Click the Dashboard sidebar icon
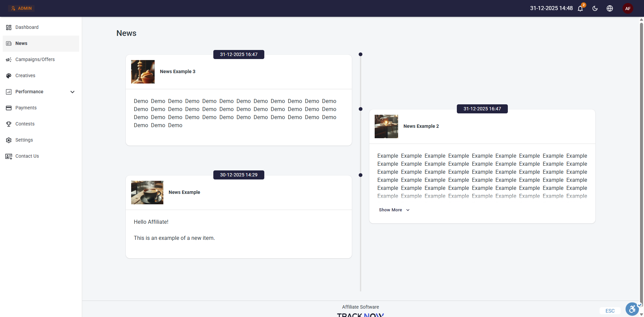The width and height of the screenshot is (644, 317). [x=9, y=28]
